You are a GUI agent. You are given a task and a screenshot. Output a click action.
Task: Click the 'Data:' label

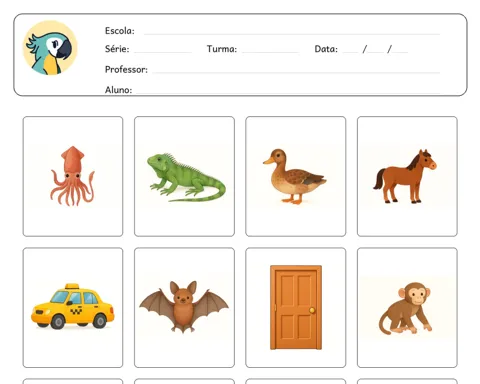pyautogui.click(x=326, y=49)
